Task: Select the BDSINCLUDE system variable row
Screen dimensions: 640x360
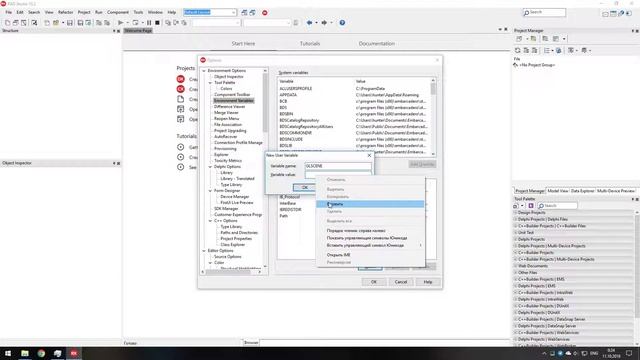Action: click(354, 139)
